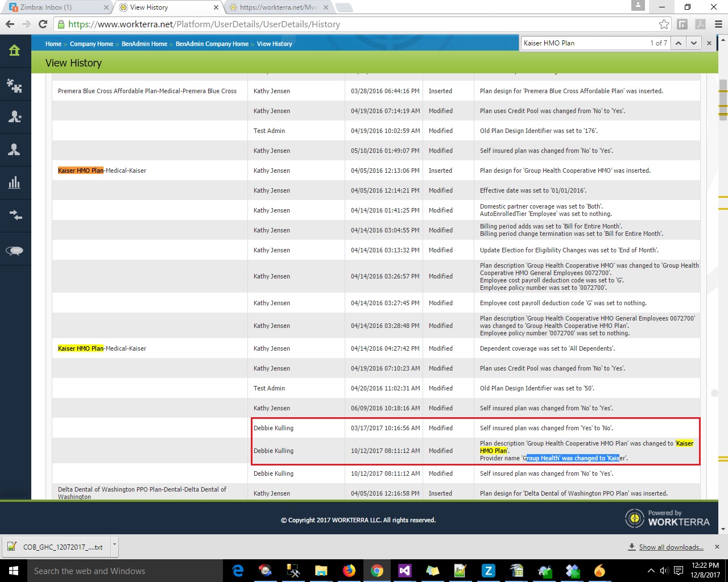Switch to the workterra.net/Mvc tab

(x=279, y=7)
